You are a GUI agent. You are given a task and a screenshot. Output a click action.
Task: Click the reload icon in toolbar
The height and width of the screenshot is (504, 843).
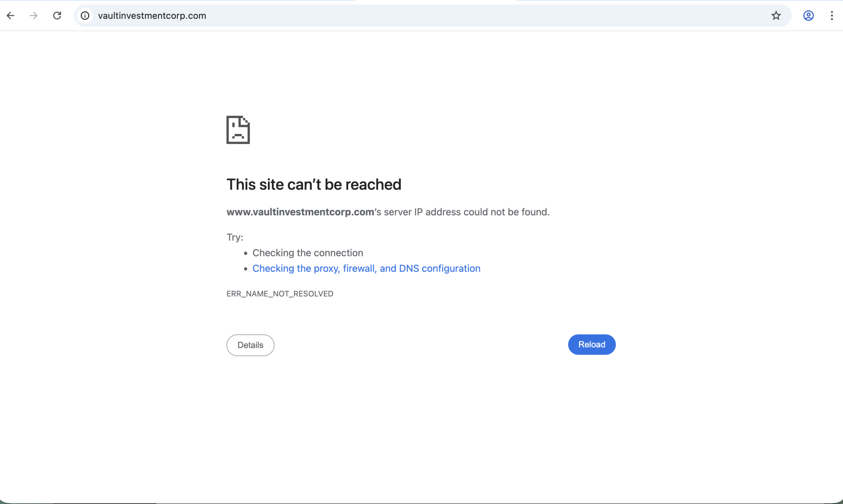tap(57, 15)
